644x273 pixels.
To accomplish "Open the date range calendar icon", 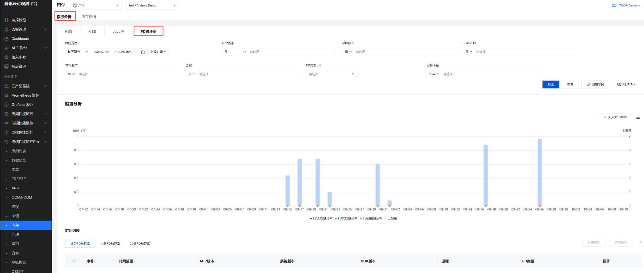I will click(x=143, y=52).
